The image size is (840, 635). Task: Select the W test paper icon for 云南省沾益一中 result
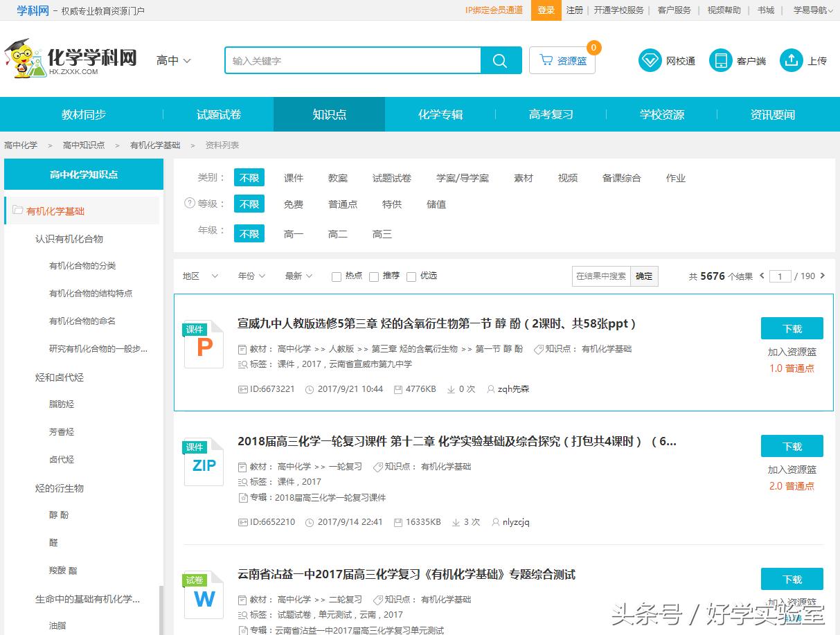(x=203, y=596)
